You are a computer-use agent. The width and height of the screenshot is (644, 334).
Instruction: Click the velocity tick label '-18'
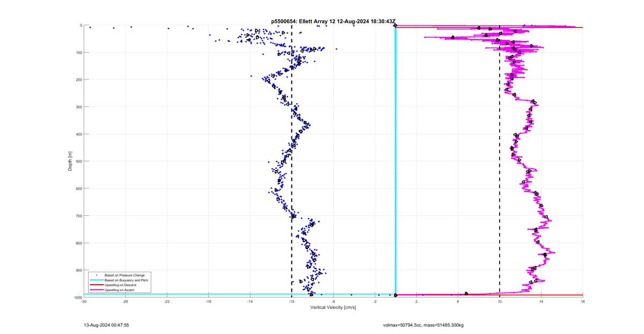(x=208, y=302)
